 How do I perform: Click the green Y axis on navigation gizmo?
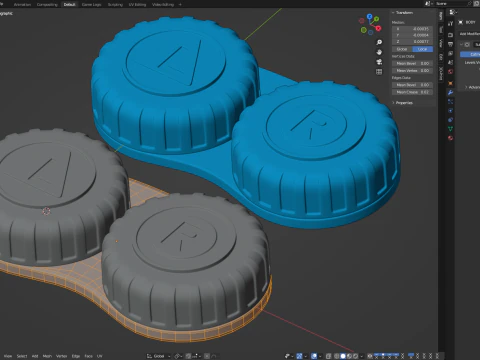coord(376,19)
